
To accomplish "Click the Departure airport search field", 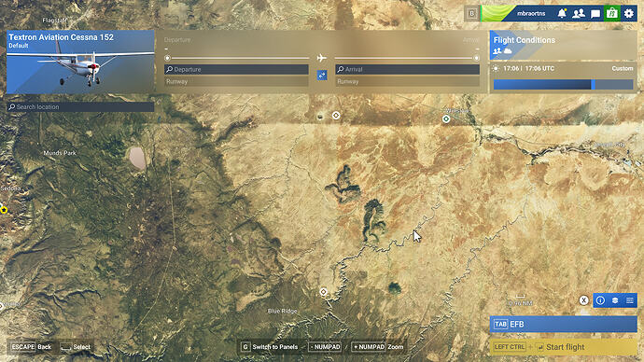I will [236, 69].
